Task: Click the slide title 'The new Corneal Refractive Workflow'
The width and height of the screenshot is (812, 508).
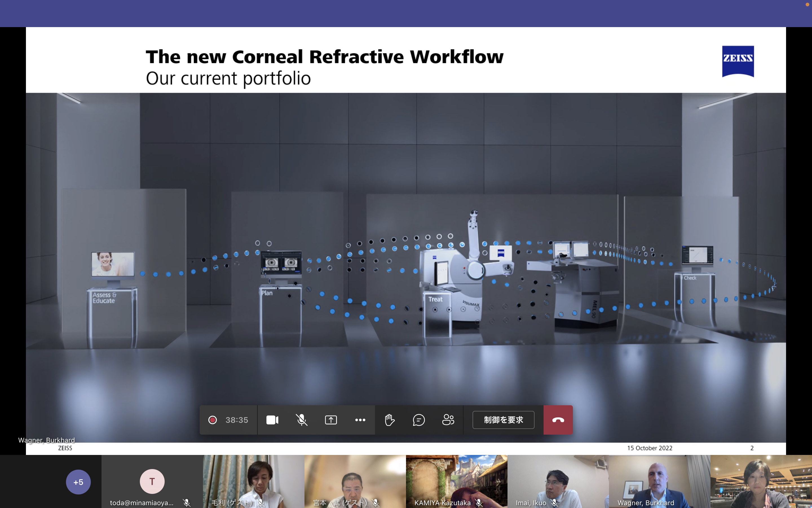Action: pos(325,56)
